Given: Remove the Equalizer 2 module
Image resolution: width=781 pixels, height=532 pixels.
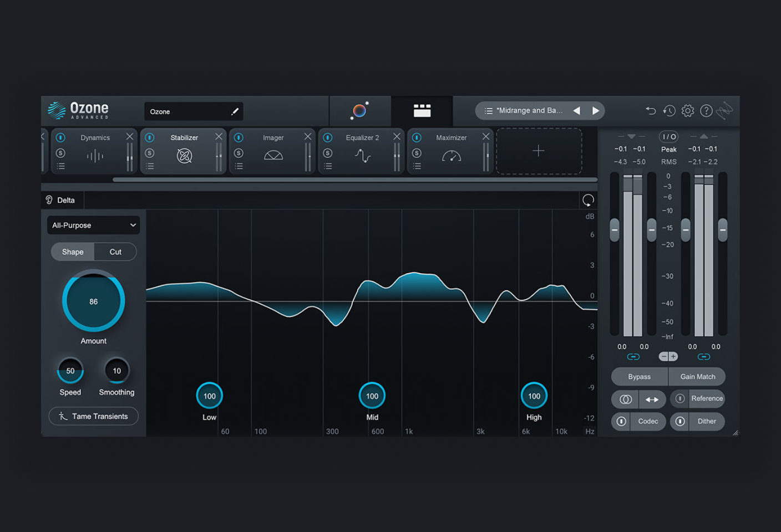Looking at the screenshot, I should (x=397, y=136).
